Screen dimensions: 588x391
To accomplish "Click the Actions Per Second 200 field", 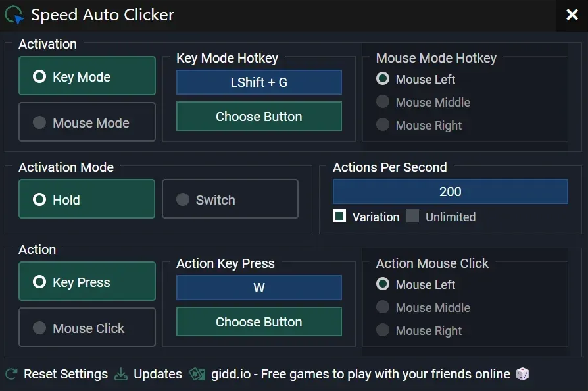I will click(451, 192).
